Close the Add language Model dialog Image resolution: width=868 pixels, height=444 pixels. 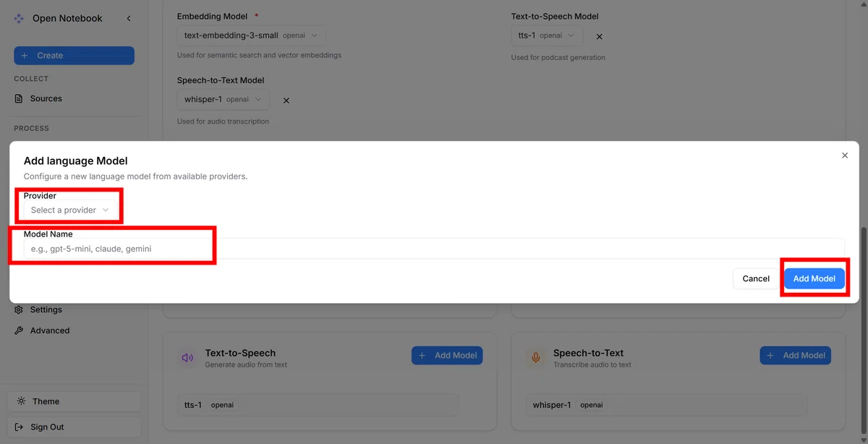[x=845, y=155]
